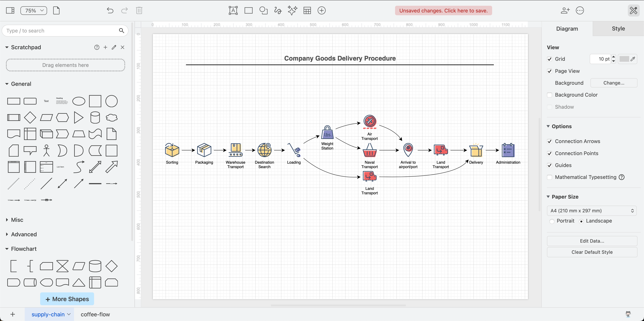Image resolution: width=644 pixels, height=321 pixels.
Task: Click the background Change... button
Action: click(x=614, y=83)
